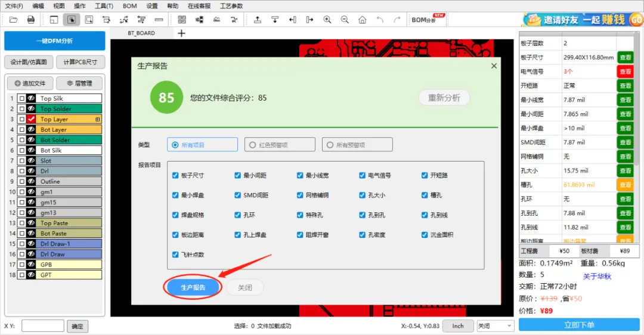Check the box beside Bot Layer
Image resolution: width=644 pixels, height=335 pixels.
[22, 129]
